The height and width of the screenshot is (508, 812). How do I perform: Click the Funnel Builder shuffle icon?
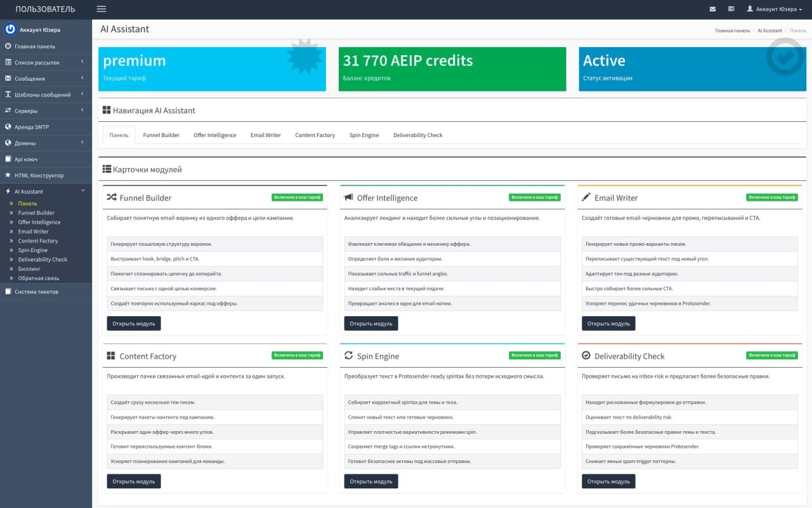[x=112, y=197]
